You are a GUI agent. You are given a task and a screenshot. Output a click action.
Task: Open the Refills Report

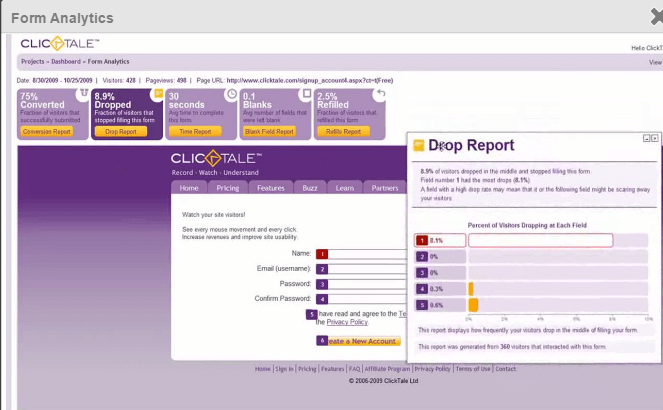(343, 132)
